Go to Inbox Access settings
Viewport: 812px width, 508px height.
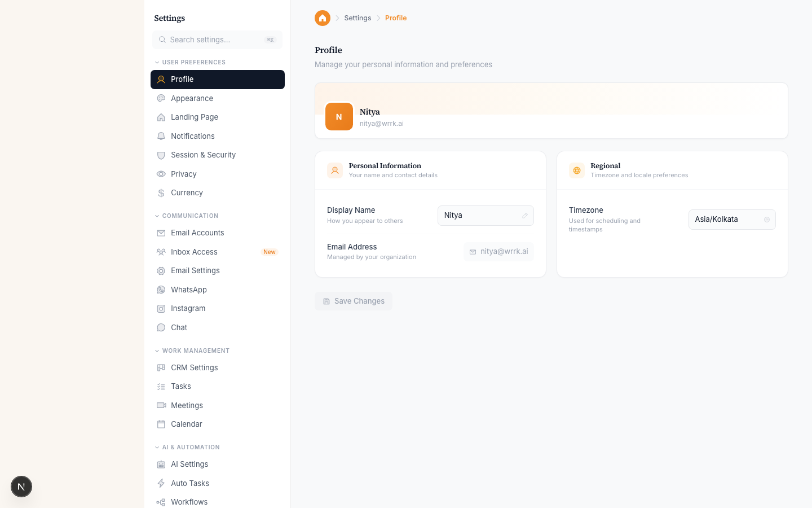(x=194, y=252)
